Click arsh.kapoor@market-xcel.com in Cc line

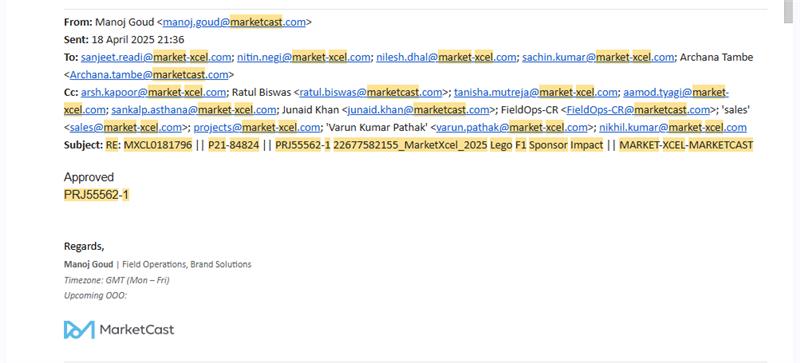click(154, 92)
